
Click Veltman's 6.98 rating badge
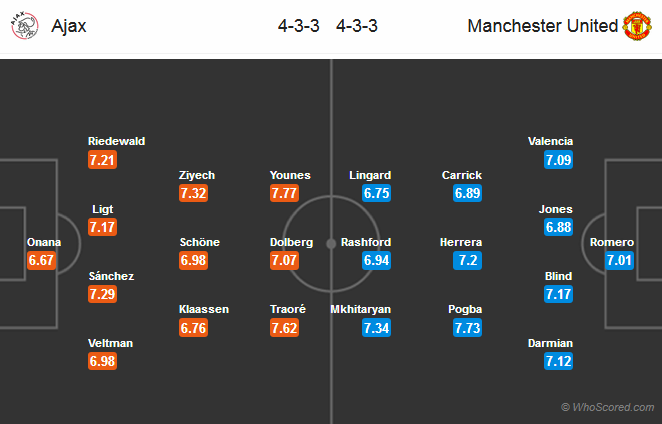(102, 361)
